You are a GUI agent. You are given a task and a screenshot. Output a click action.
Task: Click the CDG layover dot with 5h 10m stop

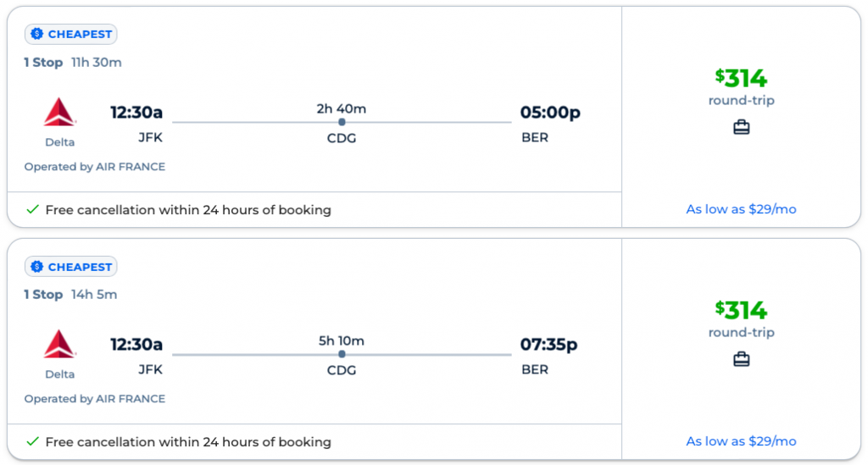[342, 354]
